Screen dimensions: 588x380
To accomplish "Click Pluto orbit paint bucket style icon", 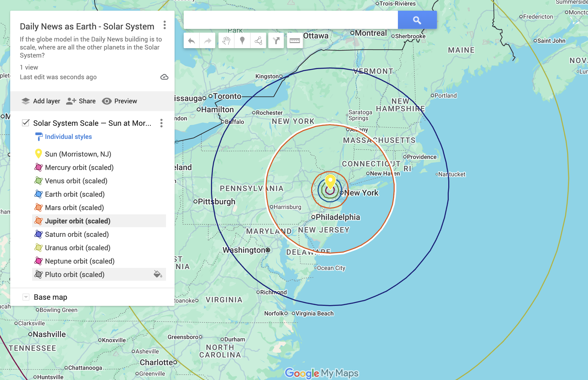I will tap(157, 274).
